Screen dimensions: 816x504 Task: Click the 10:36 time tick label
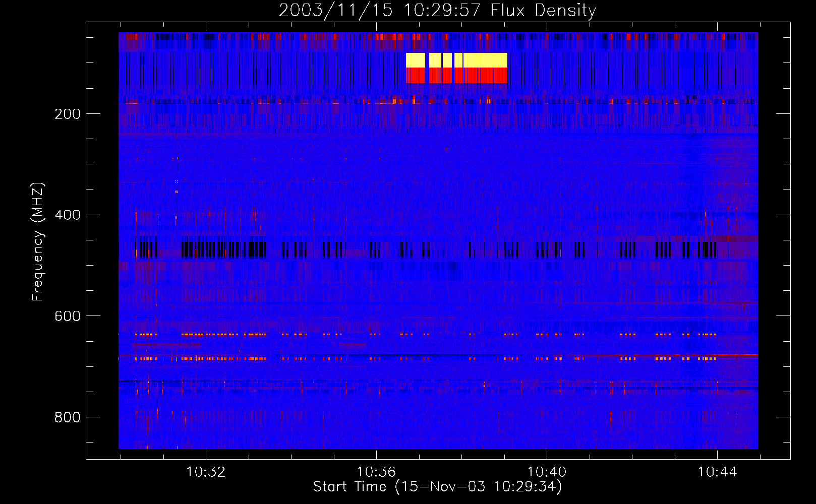(x=376, y=472)
